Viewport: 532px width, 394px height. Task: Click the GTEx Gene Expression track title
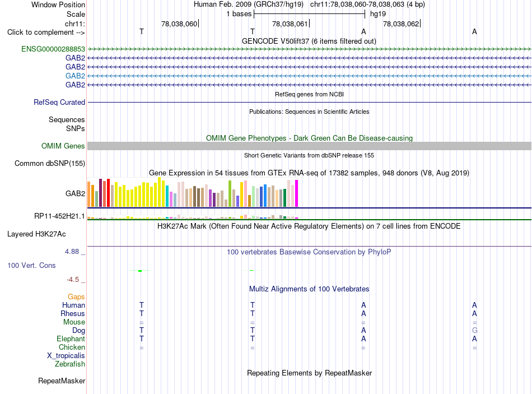[x=309, y=173]
